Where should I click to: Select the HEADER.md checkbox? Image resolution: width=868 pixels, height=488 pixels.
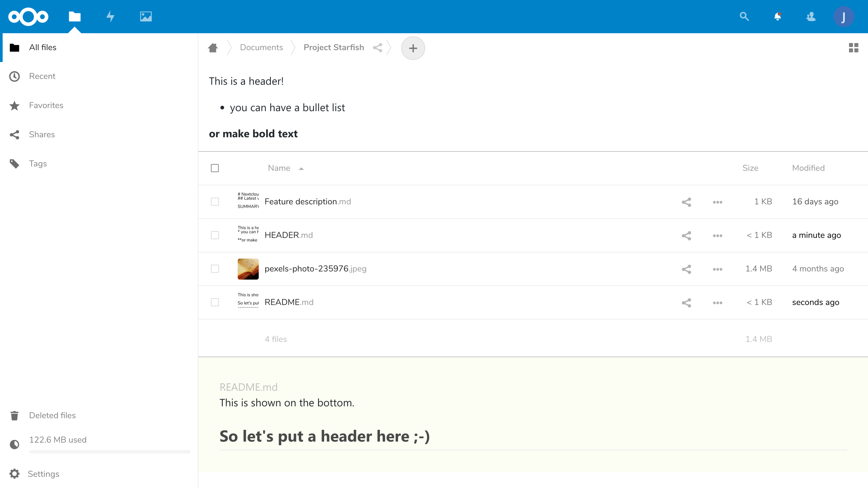click(215, 235)
